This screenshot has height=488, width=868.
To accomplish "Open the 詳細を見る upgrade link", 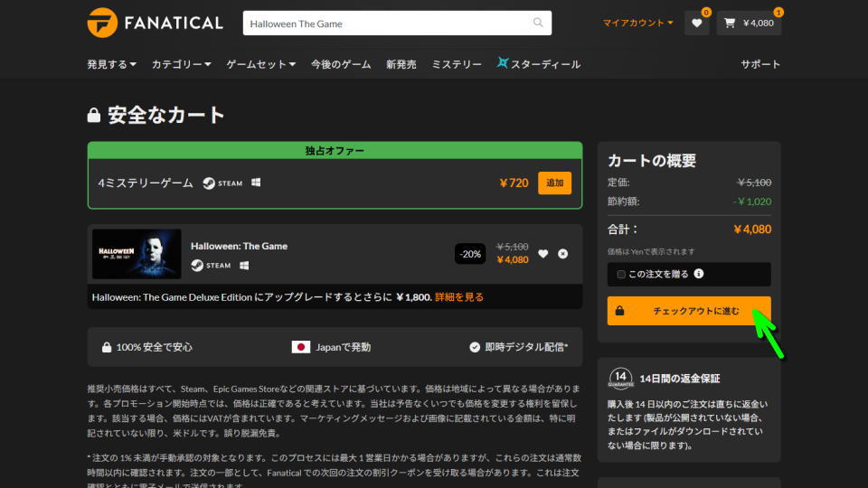I will 459,297.
